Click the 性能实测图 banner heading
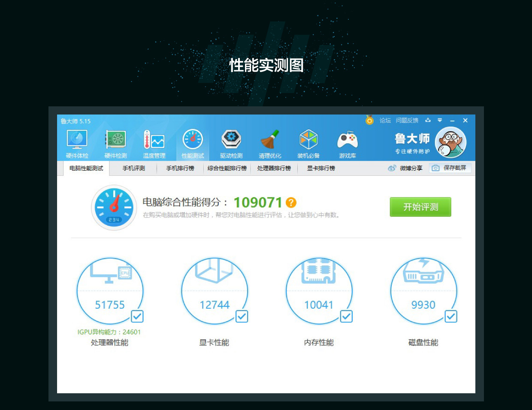532x410 pixels. [x=266, y=65]
